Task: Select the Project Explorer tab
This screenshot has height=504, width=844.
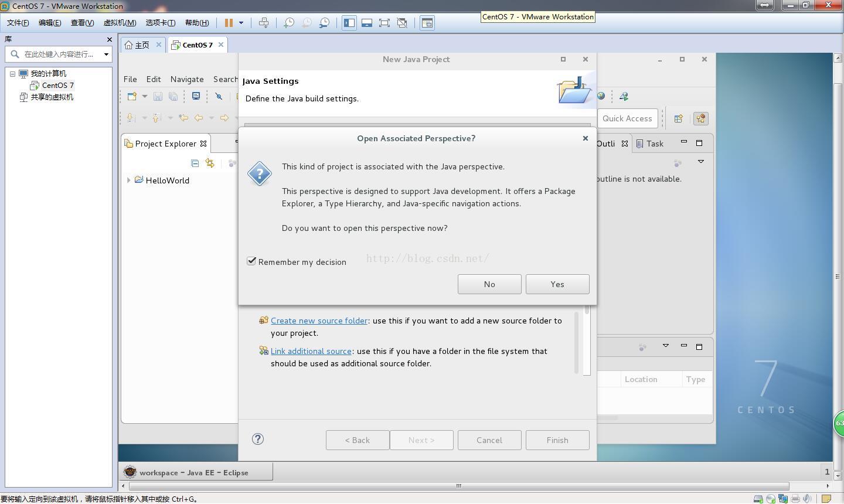Action: [165, 144]
